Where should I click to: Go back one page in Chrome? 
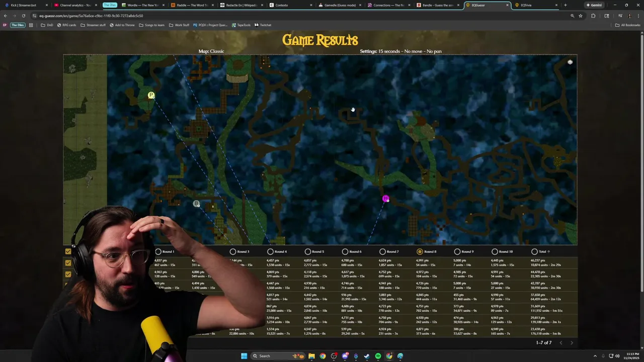click(6, 16)
